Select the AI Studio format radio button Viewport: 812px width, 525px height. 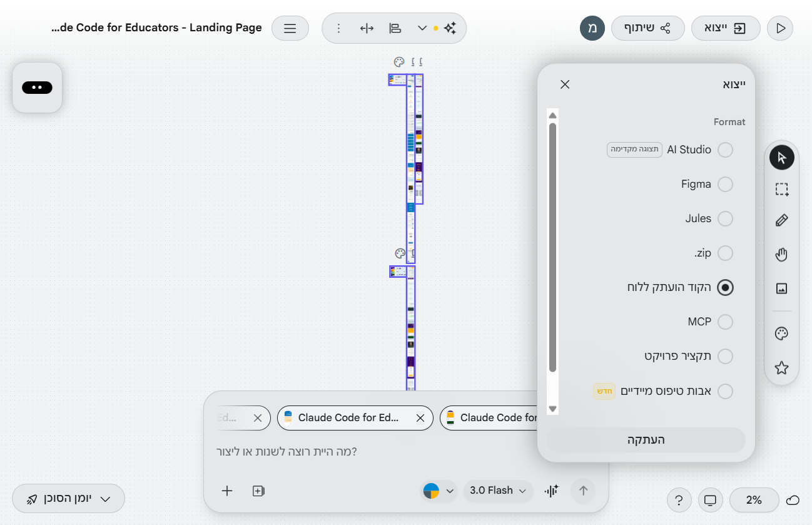coord(725,150)
